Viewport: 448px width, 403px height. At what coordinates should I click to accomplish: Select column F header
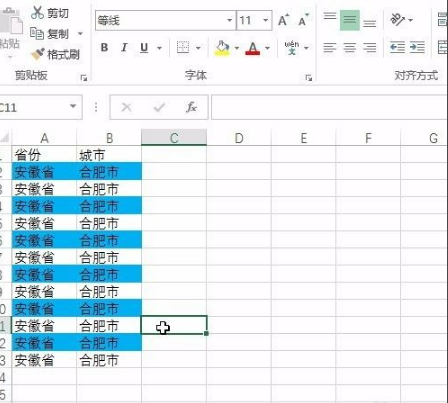[x=368, y=138]
